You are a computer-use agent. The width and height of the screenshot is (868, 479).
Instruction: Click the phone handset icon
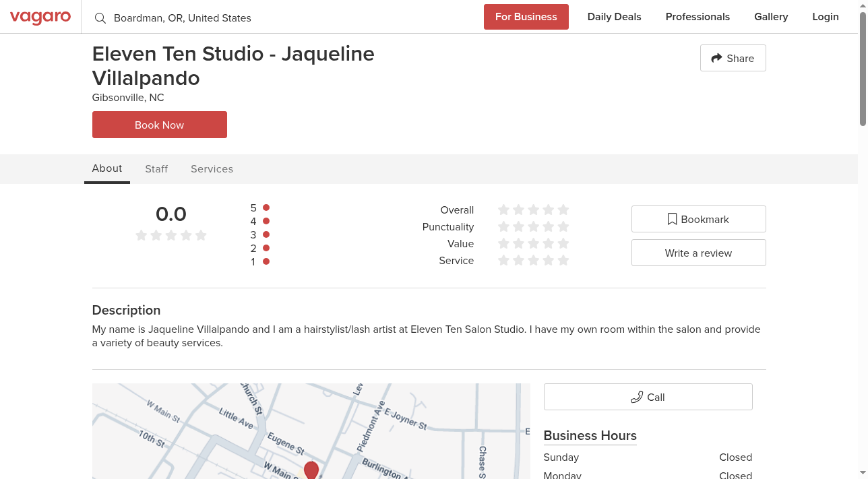(637, 397)
